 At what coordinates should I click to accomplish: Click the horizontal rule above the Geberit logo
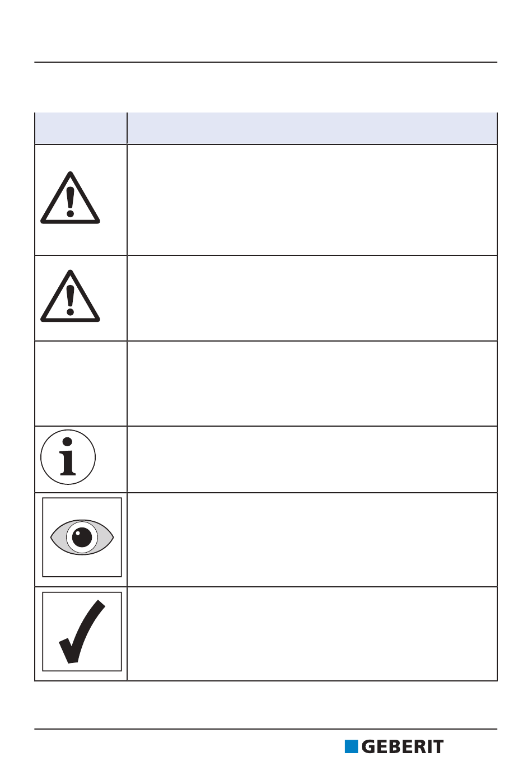pos(266,729)
